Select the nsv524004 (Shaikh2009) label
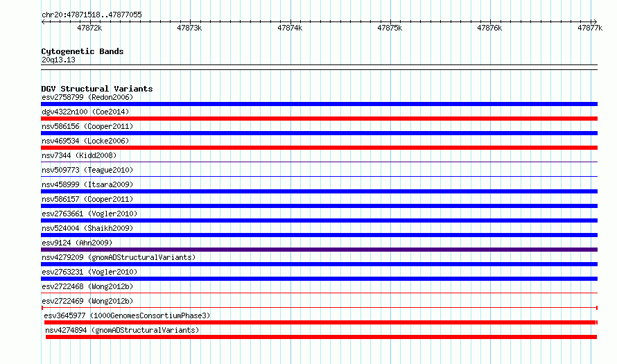 (87, 228)
